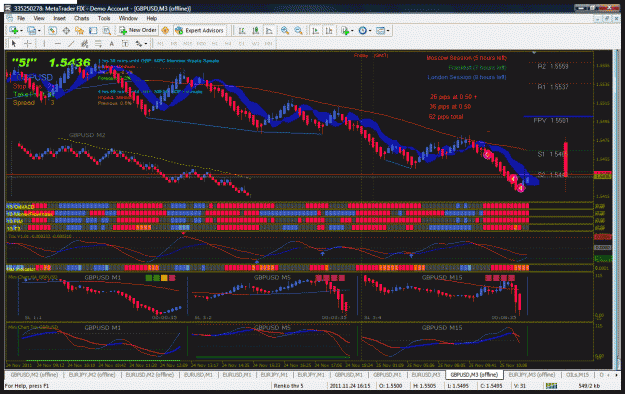Select the Crosshair tool
Screen dimensions: 625x394
[x=28, y=43]
